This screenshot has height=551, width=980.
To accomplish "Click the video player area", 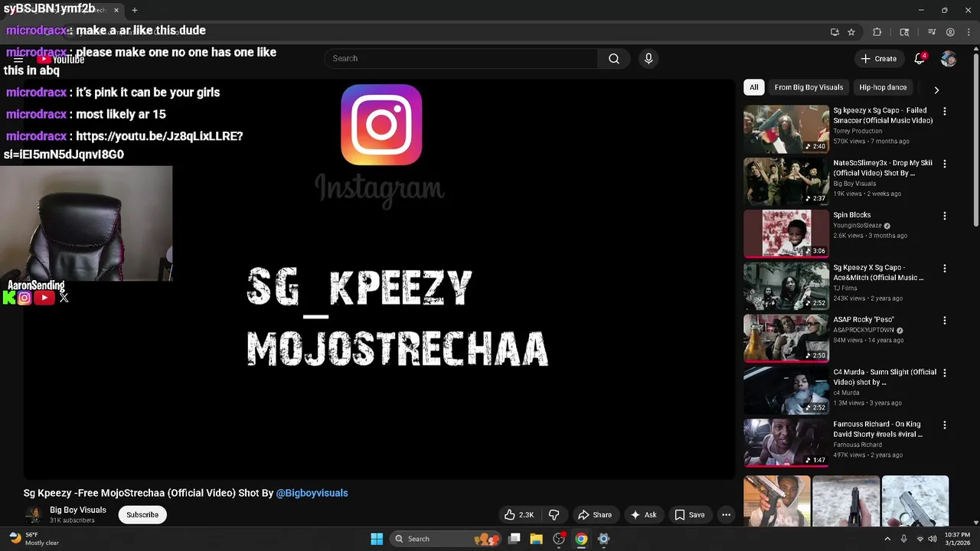I will click(379, 279).
